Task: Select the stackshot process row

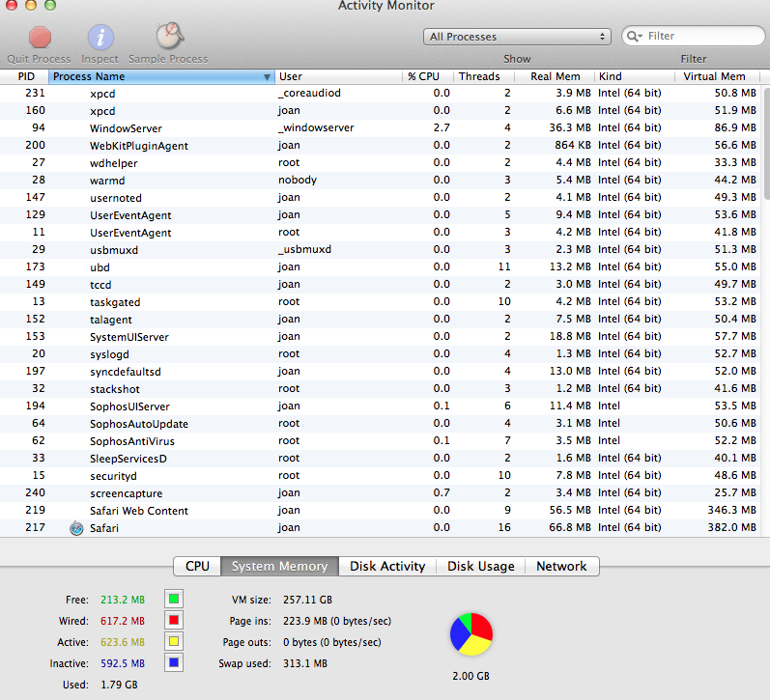Action: pos(381,389)
